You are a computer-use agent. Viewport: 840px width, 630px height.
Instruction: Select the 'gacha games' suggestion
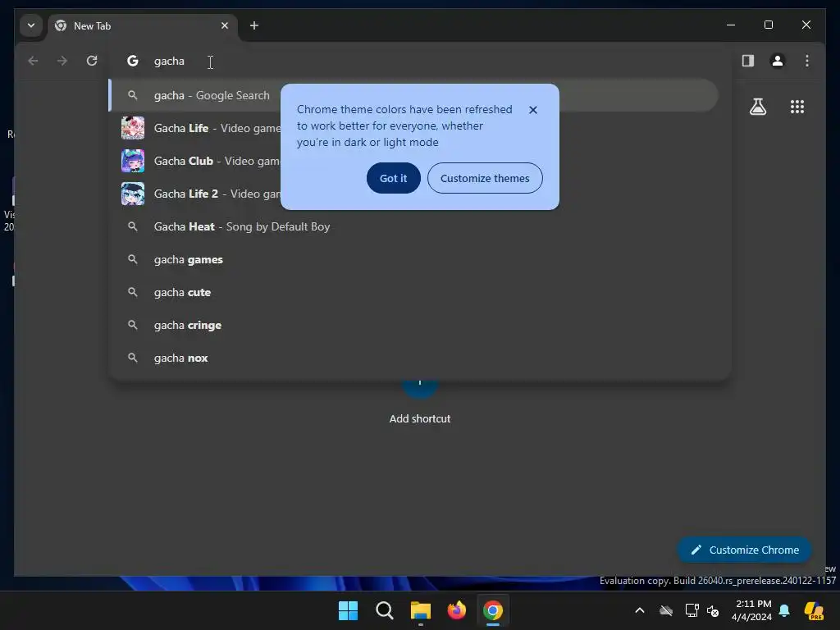click(x=413, y=259)
